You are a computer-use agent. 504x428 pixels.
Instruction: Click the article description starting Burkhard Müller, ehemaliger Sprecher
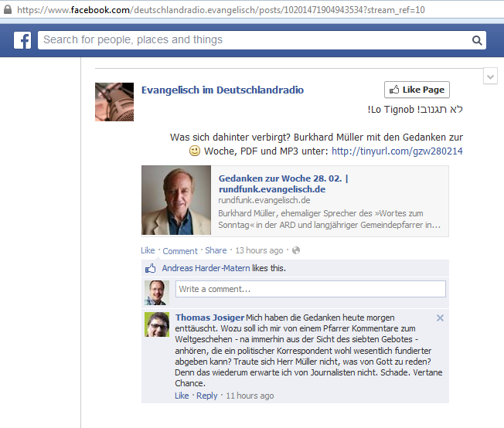tap(329, 219)
